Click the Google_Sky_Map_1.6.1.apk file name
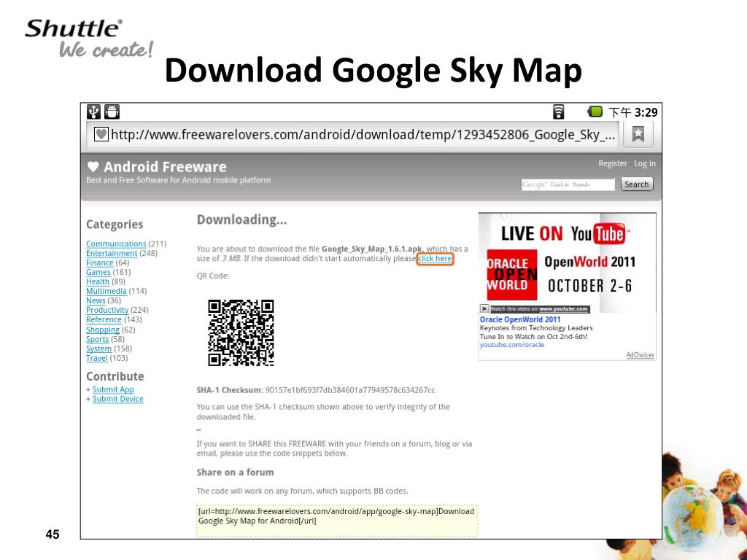747x560 pixels. pos(371,249)
